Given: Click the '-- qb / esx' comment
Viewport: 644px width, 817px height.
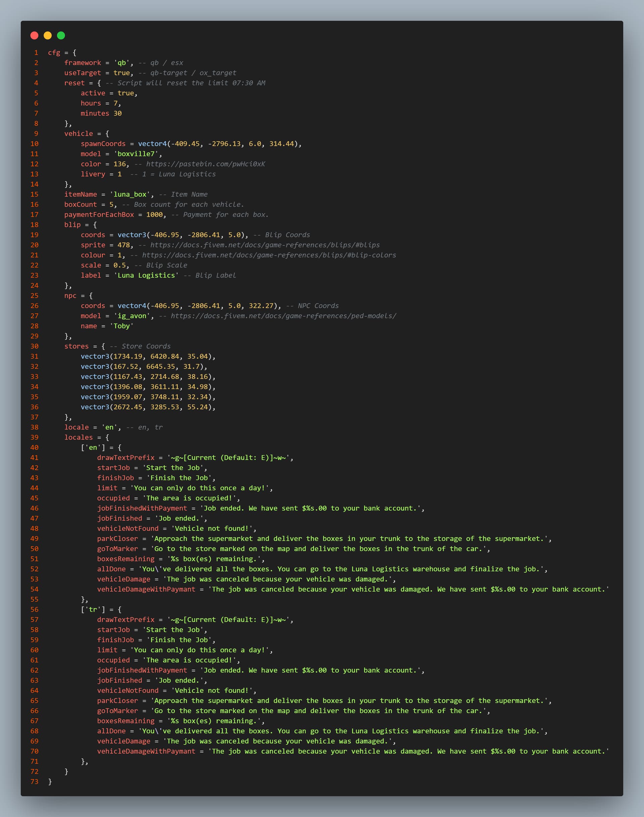Looking at the screenshot, I should 161,63.
